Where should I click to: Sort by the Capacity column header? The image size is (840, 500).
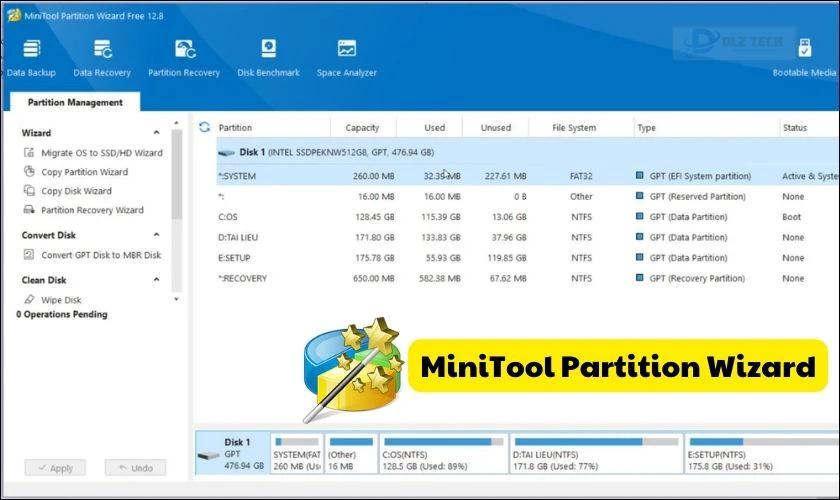[362, 128]
